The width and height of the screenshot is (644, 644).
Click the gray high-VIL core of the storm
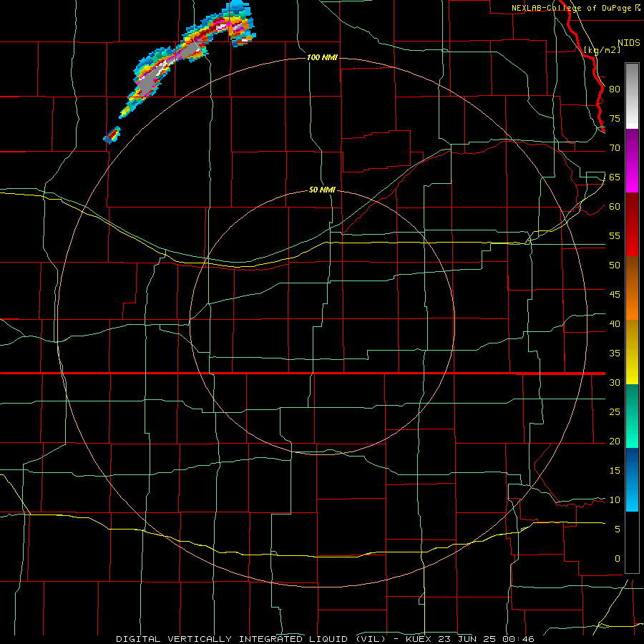[x=147, y=84]
